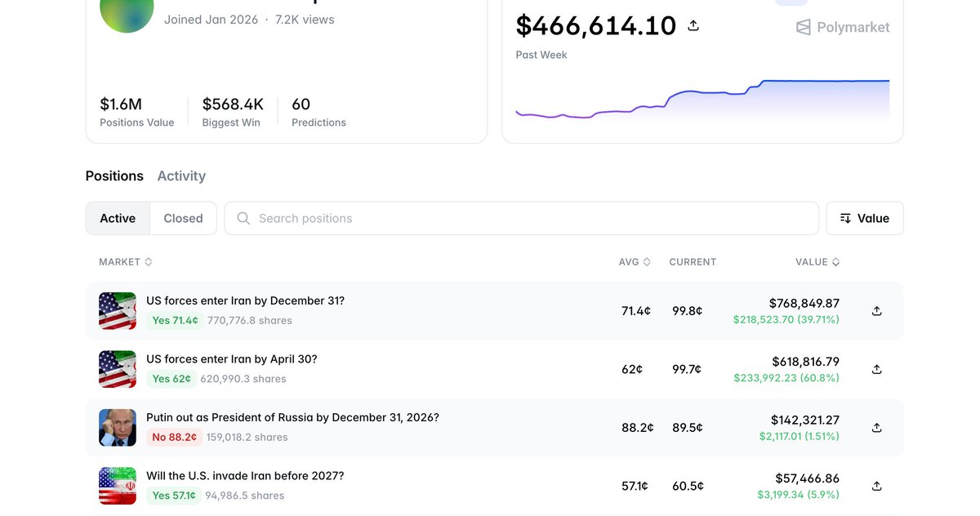Sort by the VALUE column header
Screen dimensions: 980x516
coord(817,262)
